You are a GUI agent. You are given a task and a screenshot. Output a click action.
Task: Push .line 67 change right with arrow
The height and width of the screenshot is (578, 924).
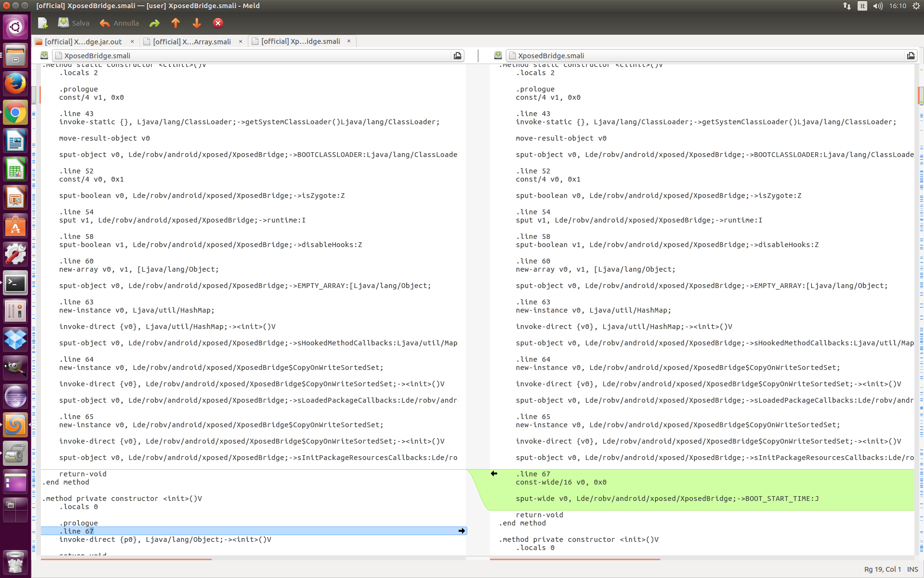[462, 531]
